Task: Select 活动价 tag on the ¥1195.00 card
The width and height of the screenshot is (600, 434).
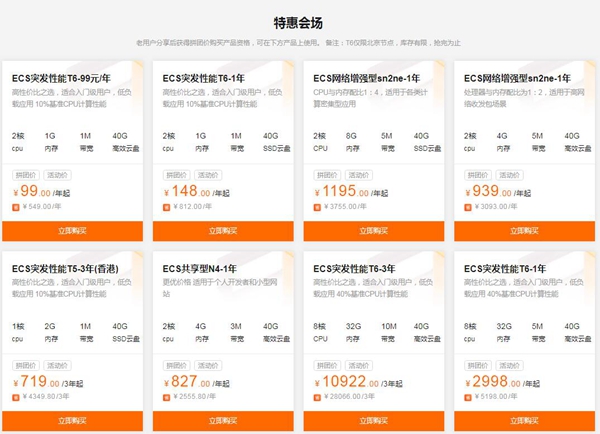Action: click(359, 175)
